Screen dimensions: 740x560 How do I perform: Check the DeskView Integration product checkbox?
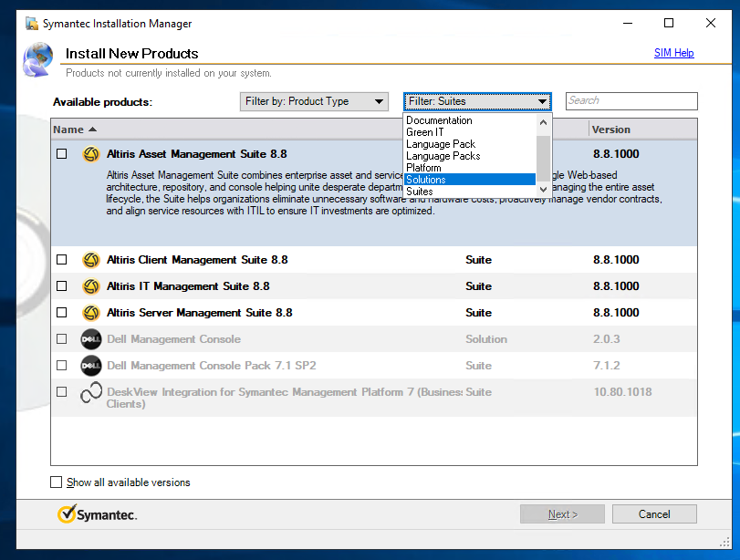[x=61, y=391]
